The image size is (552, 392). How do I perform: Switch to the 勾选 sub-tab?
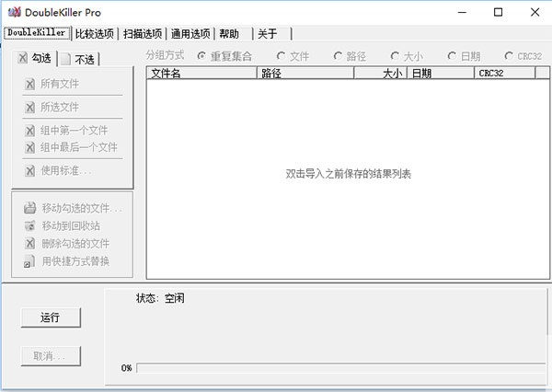click(35, 58)
